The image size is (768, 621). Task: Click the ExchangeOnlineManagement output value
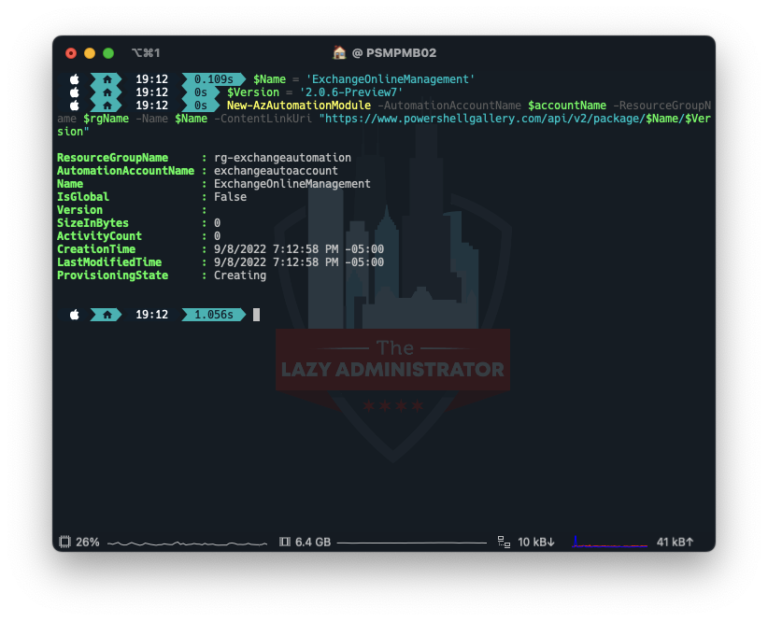click(x=292, y=184)
